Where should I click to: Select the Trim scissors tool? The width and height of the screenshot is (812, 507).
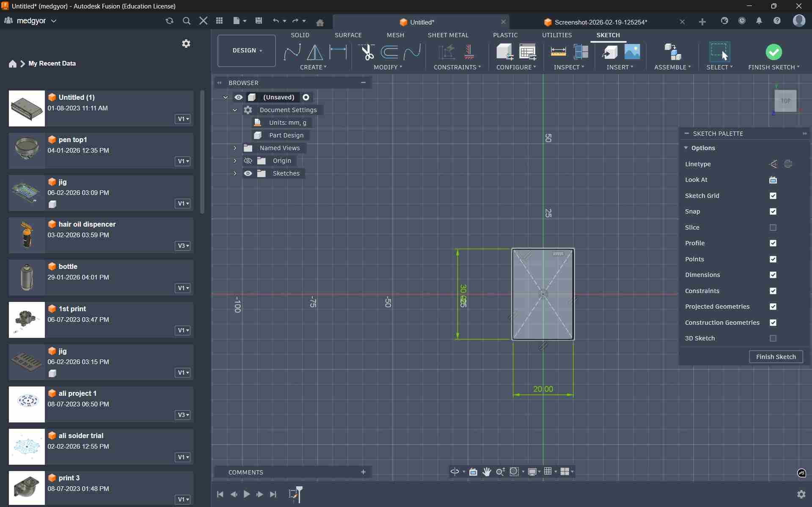coord(366,52)
